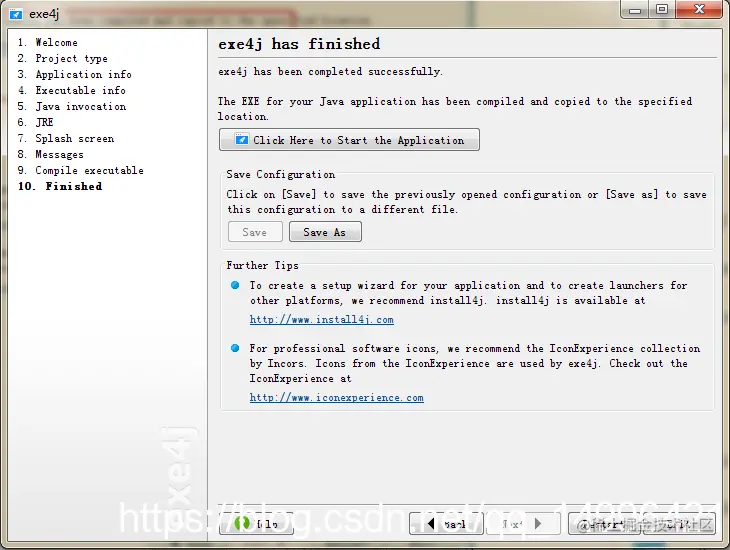Viewport: 730px width, 550px height.
Task: Click the greyed-out Next arrow button
Action: click(x=523, y=523)
